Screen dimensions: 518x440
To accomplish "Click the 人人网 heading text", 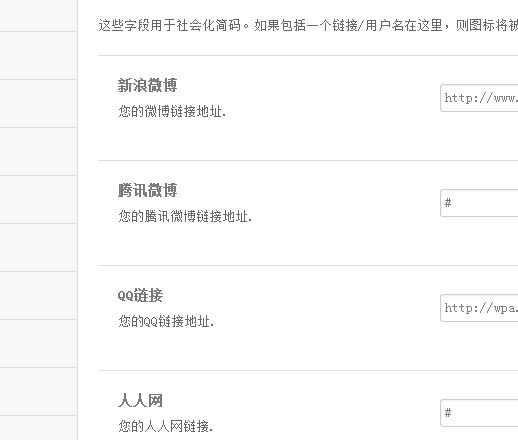I will coord(140,400).
